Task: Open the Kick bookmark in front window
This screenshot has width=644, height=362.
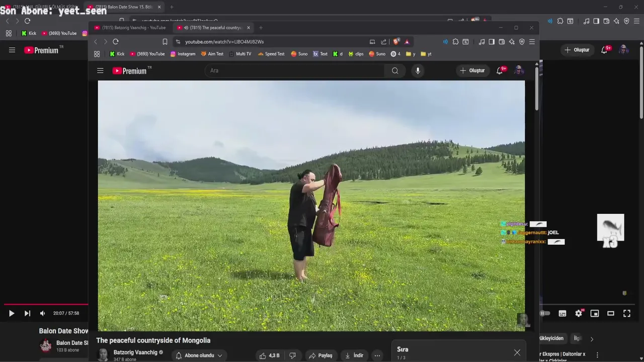Action: pos(117,54)
